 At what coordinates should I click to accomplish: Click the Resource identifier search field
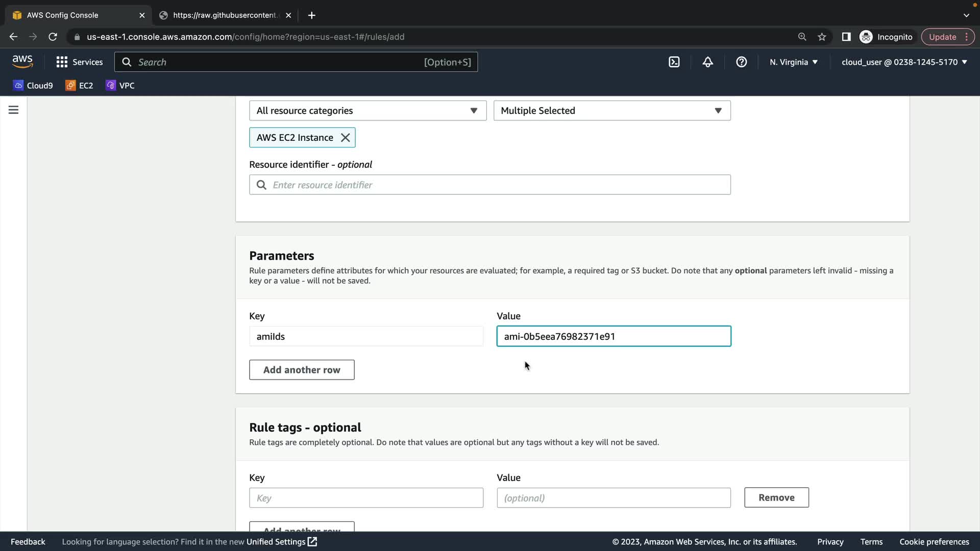pyautogui.click(x=490, y=185)
